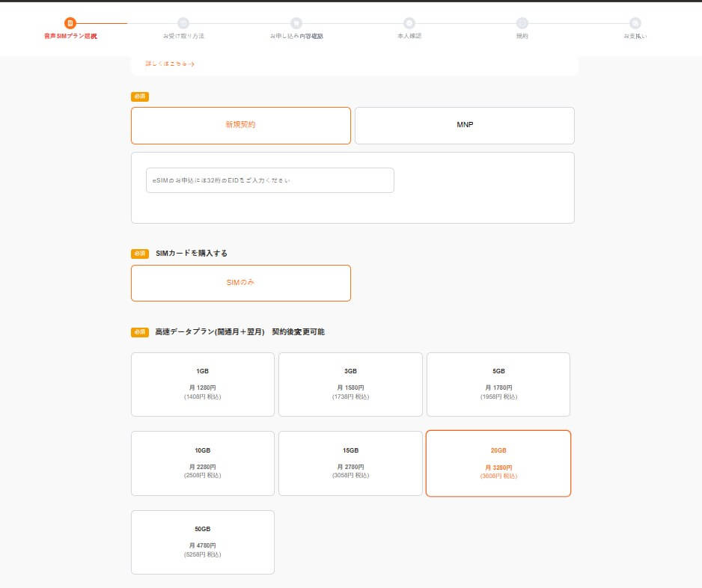702x588 pixels.
Task: Choose the 50GB plan at 4780円
Action: [202, 542]
